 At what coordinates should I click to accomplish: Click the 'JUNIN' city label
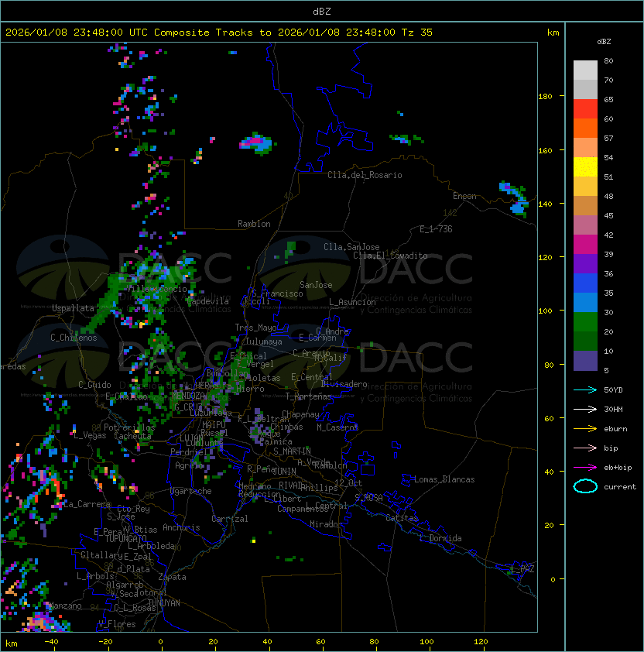click(284, 472)
